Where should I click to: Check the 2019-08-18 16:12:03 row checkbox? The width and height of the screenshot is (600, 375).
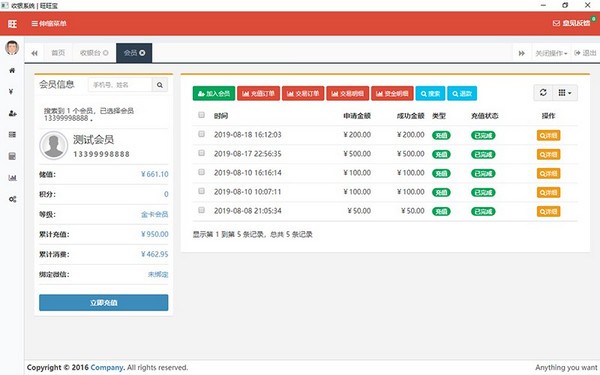point(201,134)
